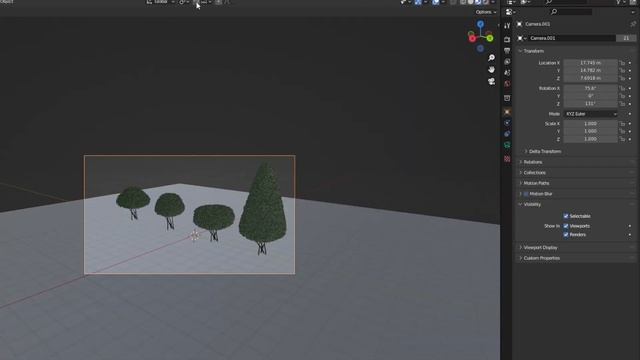640x360 pixels.
Task: Click the Scale Z value field
Action: coord(591,139)
